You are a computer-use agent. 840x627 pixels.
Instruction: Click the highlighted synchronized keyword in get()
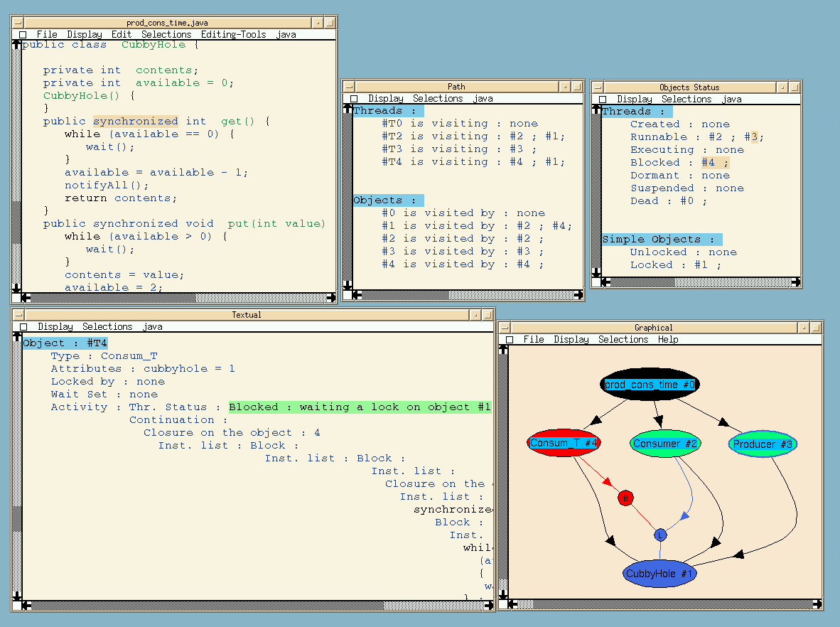tap(136, 121)
